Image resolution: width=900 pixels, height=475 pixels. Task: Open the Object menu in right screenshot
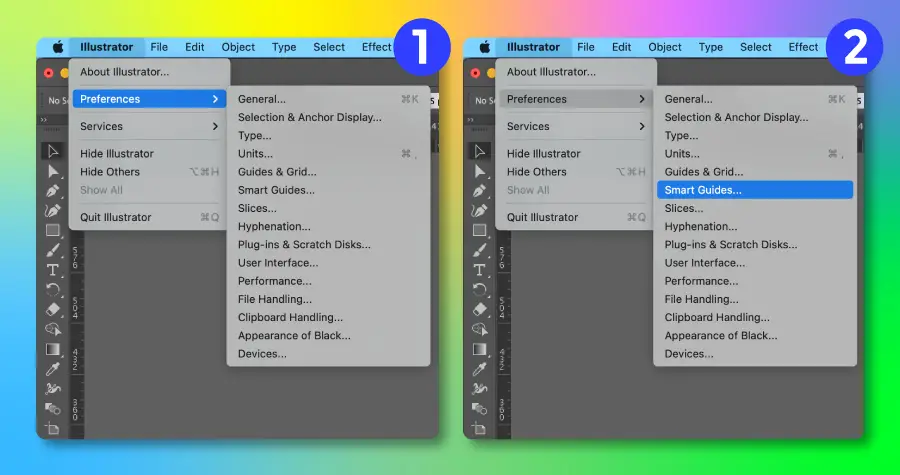pos(665,47)
